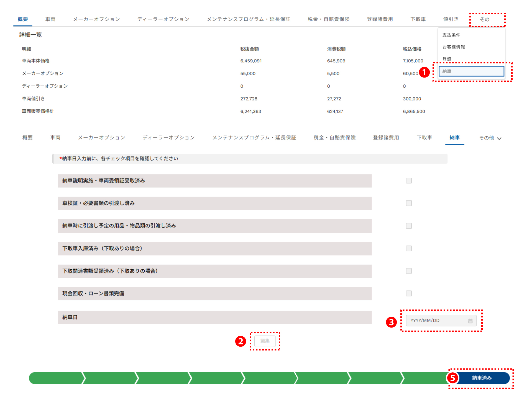
Task: Open top 税金・自賠責保険 tab
Action: pyautogui.click(x=329, y=19)
